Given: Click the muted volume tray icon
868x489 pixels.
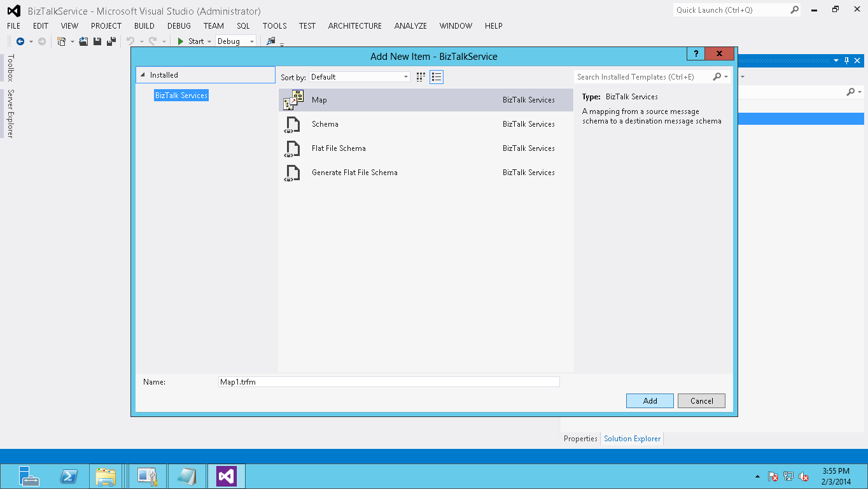Looking at the screenshot, I should (804, 476).
